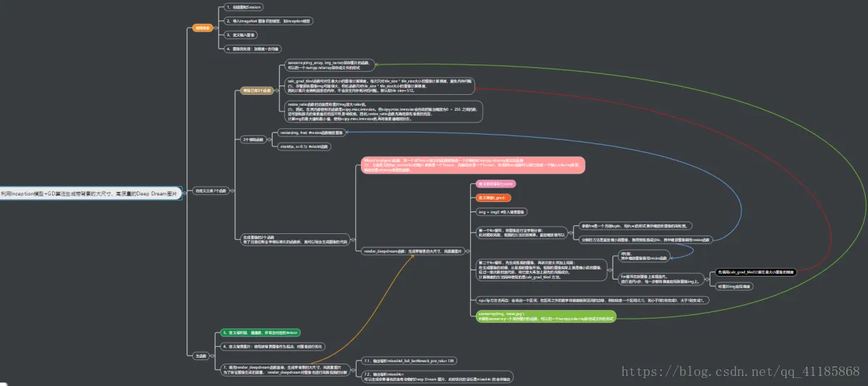Collapse the render_deepdream node branch toggle
Image resolution: width=868 pixels, height=386 pixels.
tap(467, 251)
